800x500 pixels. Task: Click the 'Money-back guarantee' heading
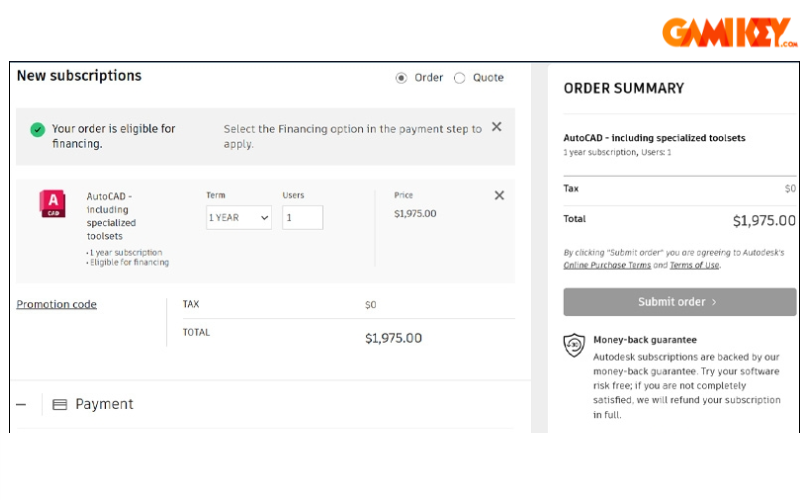[645, 340]
